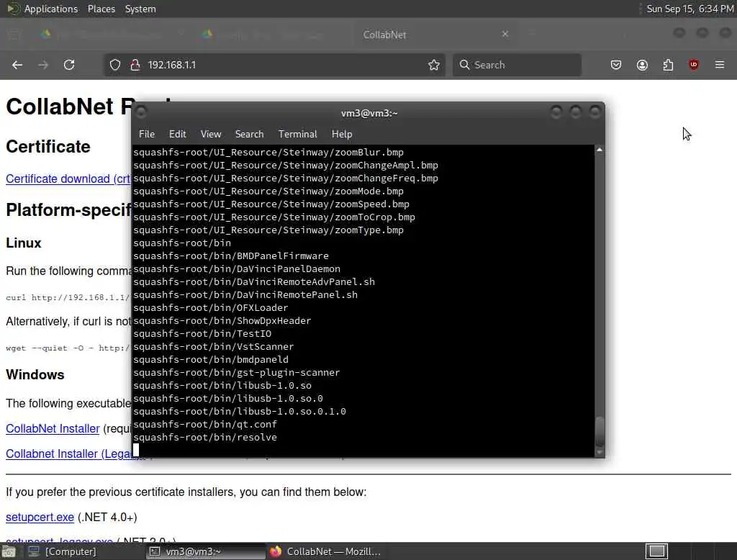Click the terminal scrollbar down arrow
Screen dimensions: 737x560
point(600,452)
